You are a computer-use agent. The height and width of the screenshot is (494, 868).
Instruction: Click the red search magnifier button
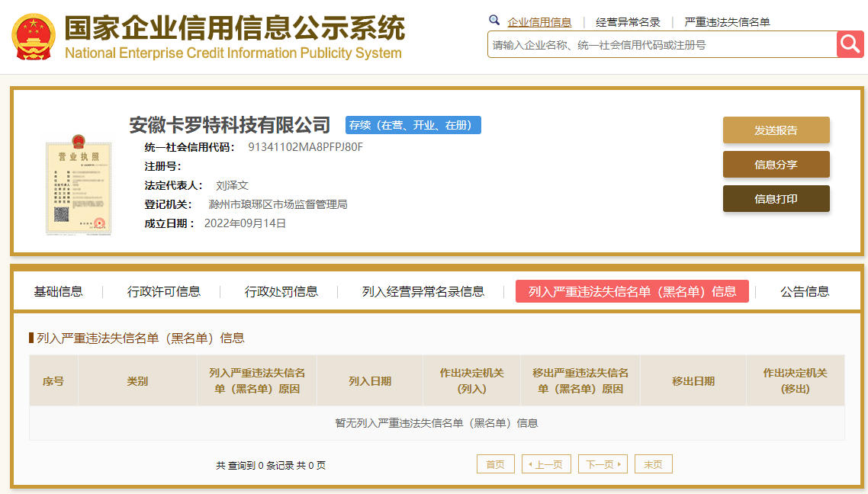pos(850,43)
